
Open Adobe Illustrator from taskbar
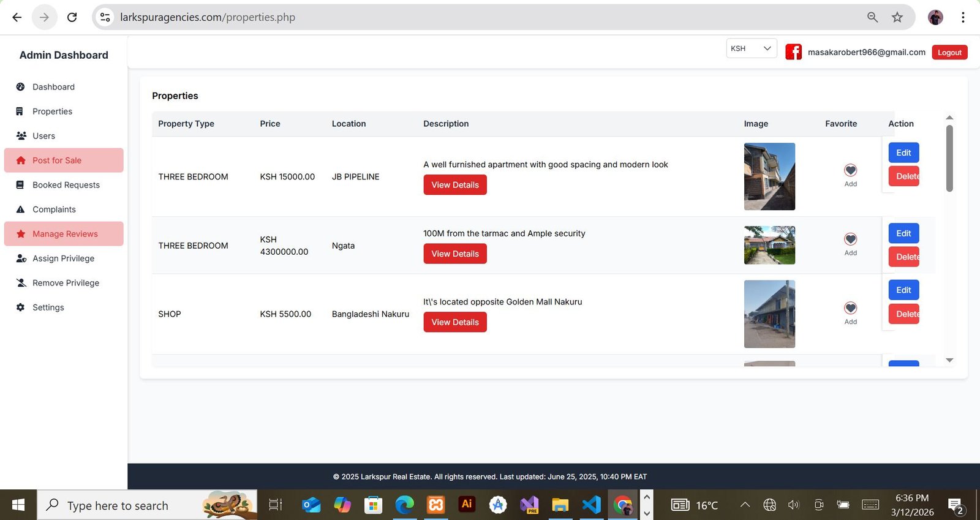coord(467,504)
